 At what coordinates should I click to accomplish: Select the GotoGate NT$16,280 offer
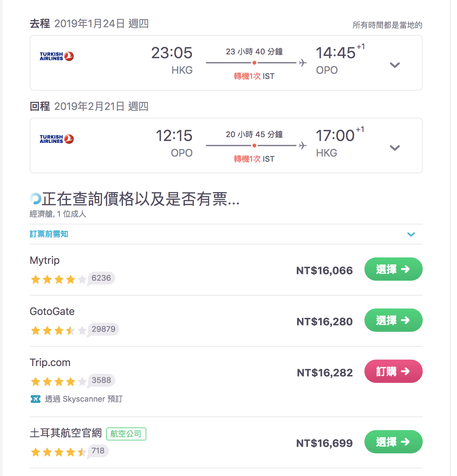(393, 320)
